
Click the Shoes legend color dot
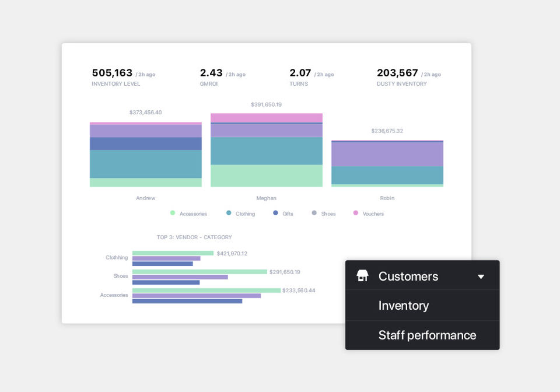coord(314,213)
